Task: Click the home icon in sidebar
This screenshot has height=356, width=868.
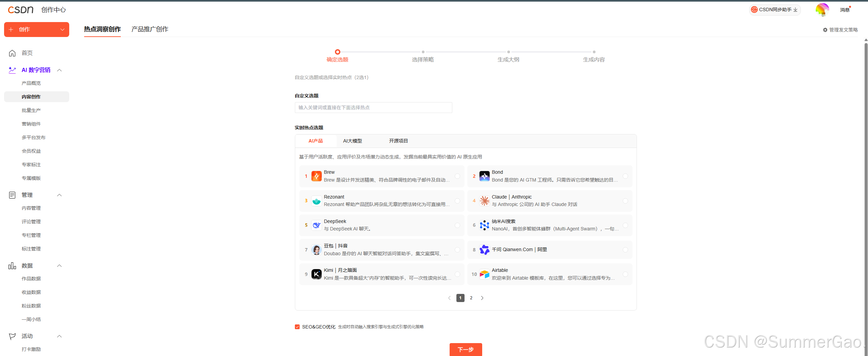Action: 12,53
